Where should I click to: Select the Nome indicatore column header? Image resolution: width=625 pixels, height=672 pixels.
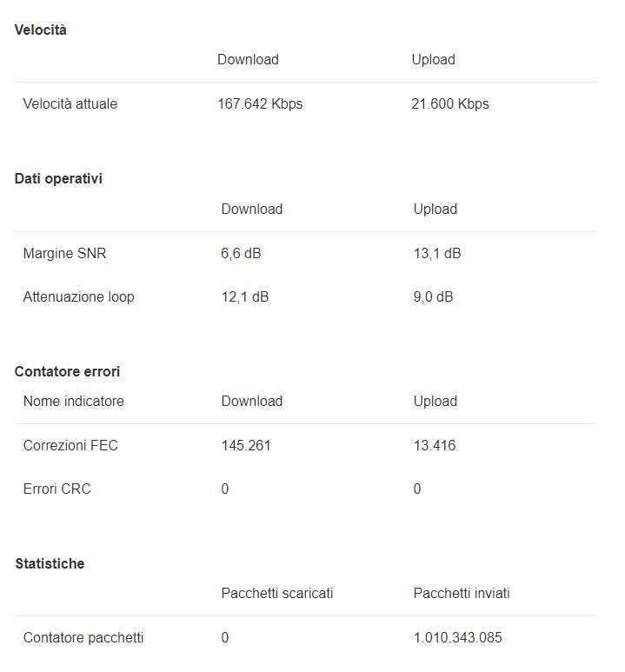pyautogui.click(x=74, y=402)
